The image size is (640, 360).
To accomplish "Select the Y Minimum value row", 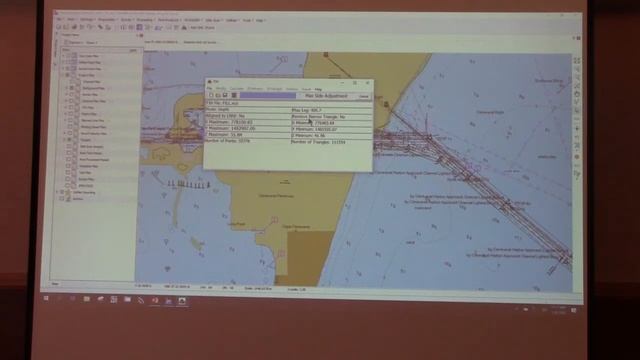I will click(331, 129).
